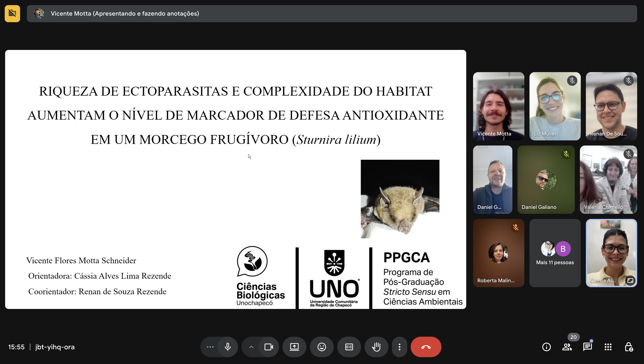The image size is (644, 364).
Task: Open the activities grid icon
Action: click(x=608, y=347)
